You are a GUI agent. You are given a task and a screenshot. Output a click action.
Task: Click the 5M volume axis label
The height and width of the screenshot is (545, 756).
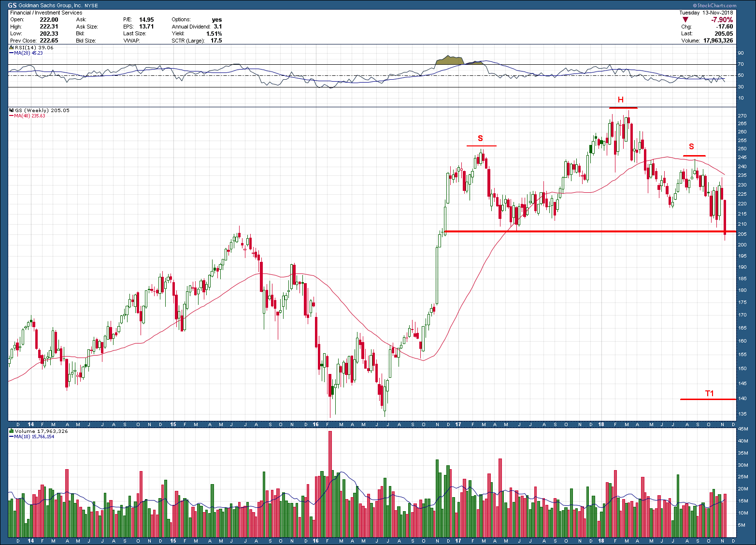coord(742,525)
